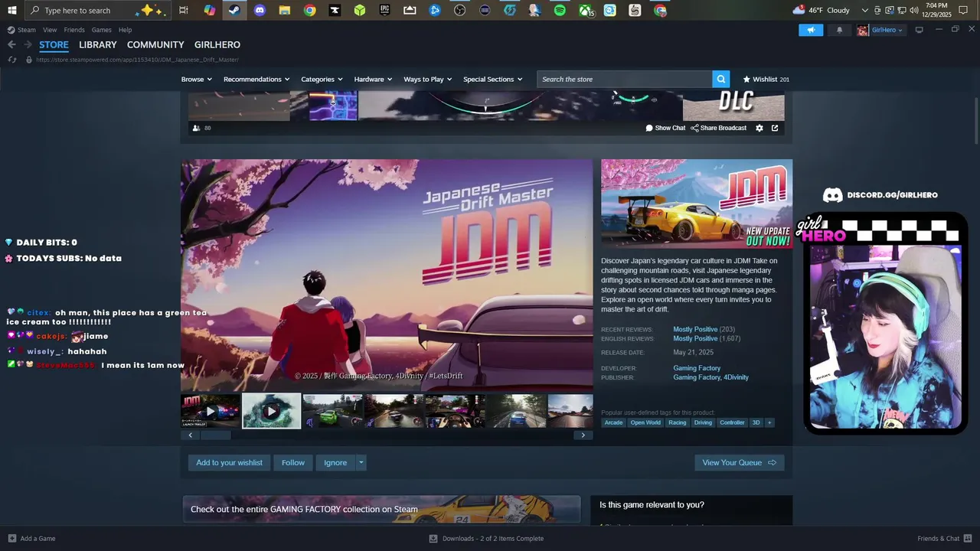This screenshot has height=551, width=980.
Task: Pop out the broadcast in new window
Action: tap(775, 128)
